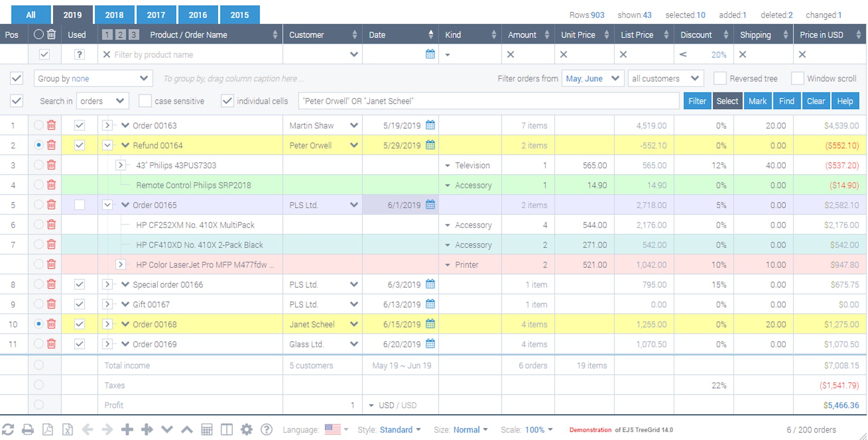
Task: Click the columns layout icon in toolbar
Action: (x=226, y=429)
